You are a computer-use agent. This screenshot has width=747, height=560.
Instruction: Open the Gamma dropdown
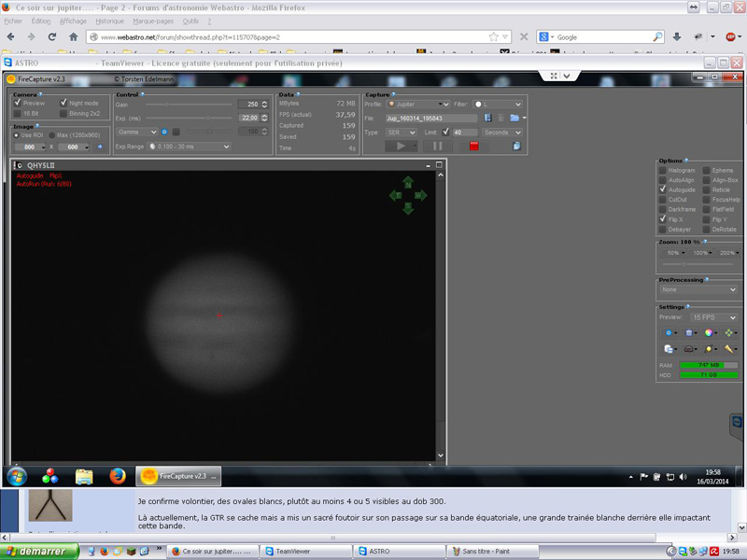tap(137, 132)
